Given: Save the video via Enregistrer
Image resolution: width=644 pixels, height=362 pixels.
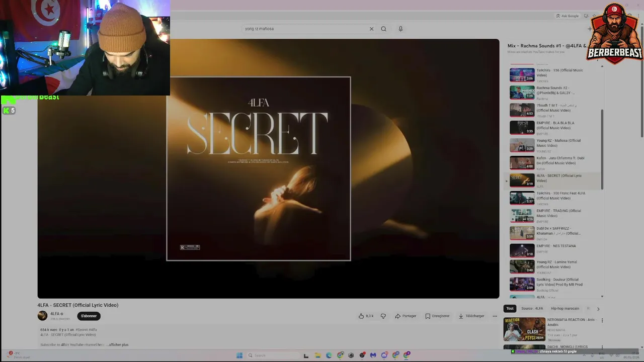Looking at the screenshot, I should tap(437, 316).
